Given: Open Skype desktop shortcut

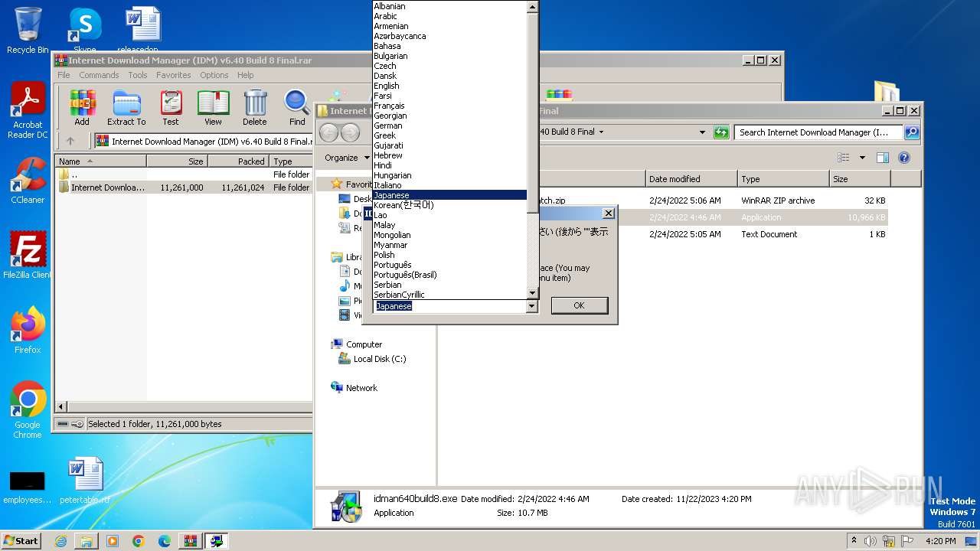Looking at the screenshot, I should [x=84, y=29].
